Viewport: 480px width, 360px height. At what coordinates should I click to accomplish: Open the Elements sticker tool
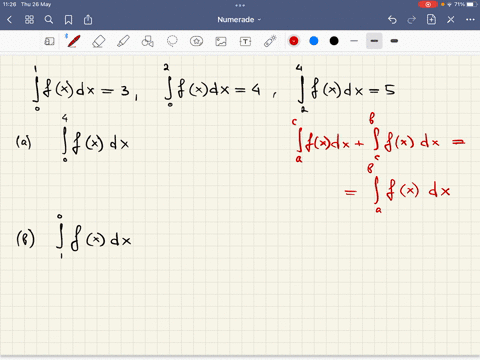(x=196, y=41)
